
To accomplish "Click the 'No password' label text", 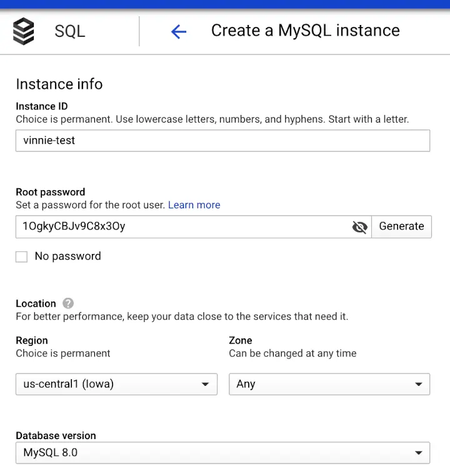I will point(67,256).
